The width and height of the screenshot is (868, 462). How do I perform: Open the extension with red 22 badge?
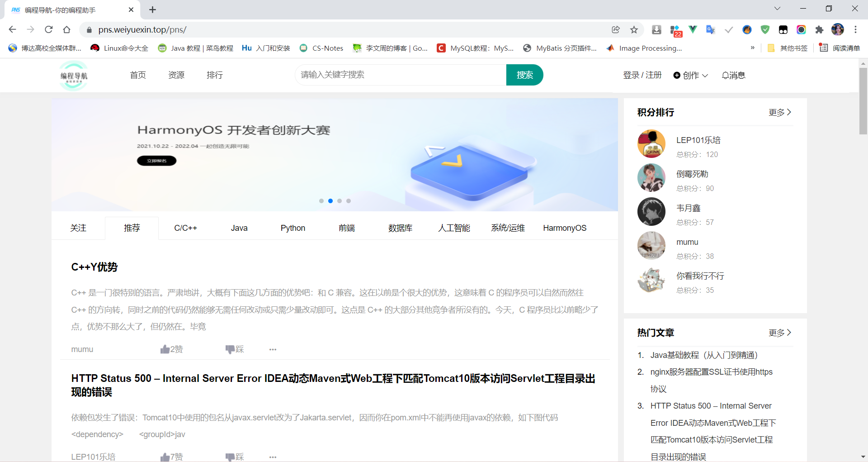(675, 30)
